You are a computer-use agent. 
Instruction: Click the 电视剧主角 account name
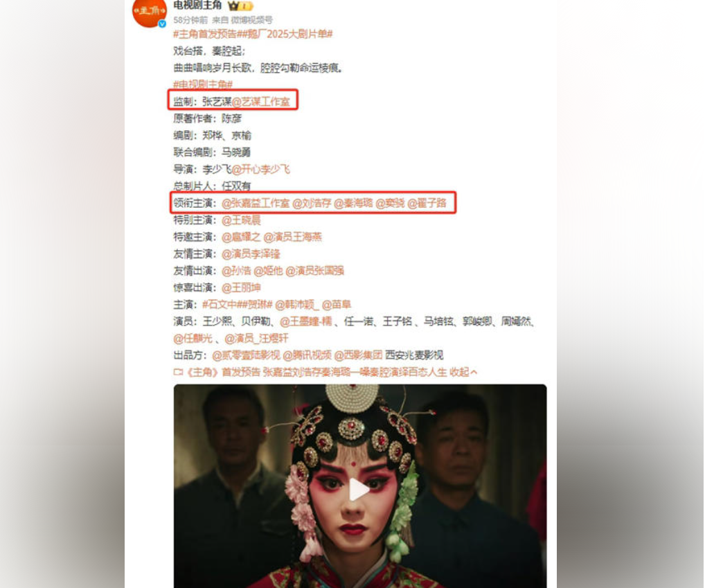[x=198, y=6]
